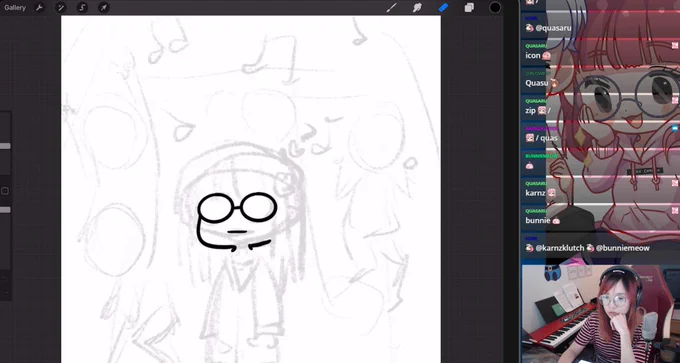Select the Smudge finger tool
The width and height of the screenshot is (680, 363).
417,7
